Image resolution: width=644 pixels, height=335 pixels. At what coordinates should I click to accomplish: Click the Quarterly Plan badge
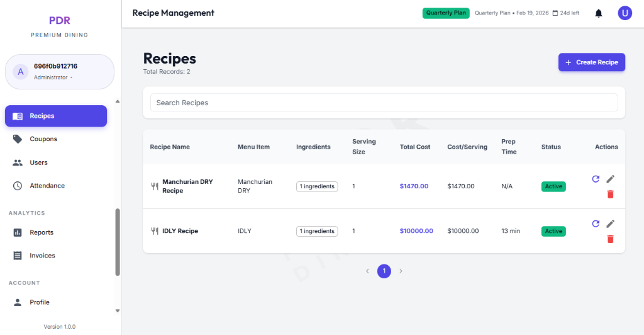446,13
